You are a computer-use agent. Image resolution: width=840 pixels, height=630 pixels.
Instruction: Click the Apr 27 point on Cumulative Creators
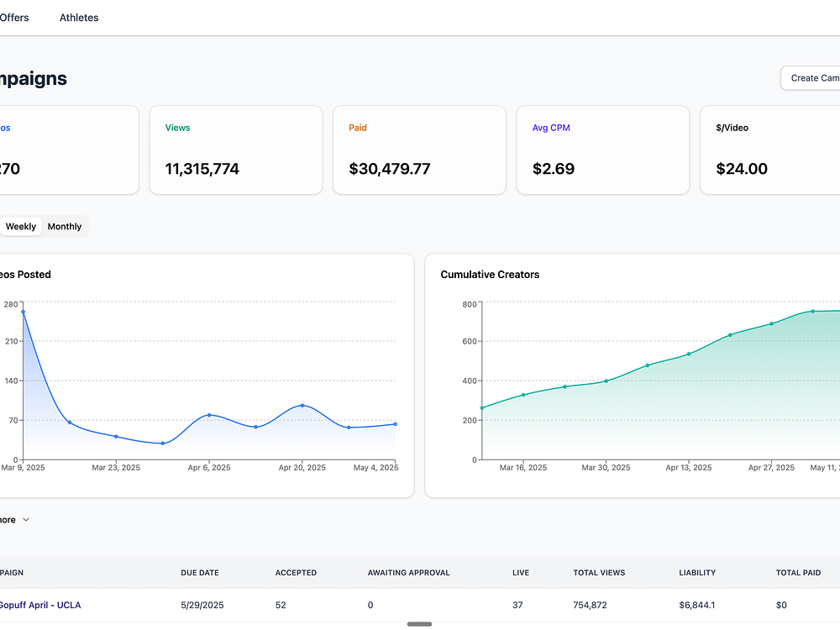pyautogui.click(x=771, y=324)
